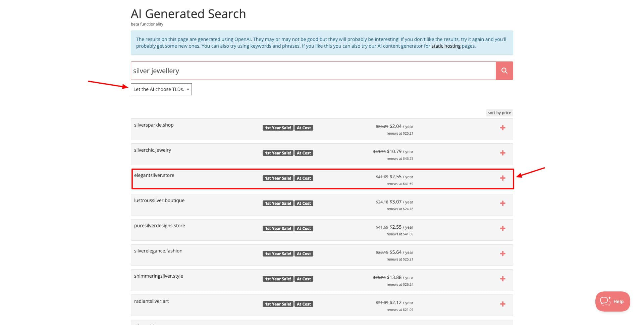Click the '1st Year Sale!' badge for elegantsilver.store
Viewport: 644px width, 325px height.
point(278,178)
